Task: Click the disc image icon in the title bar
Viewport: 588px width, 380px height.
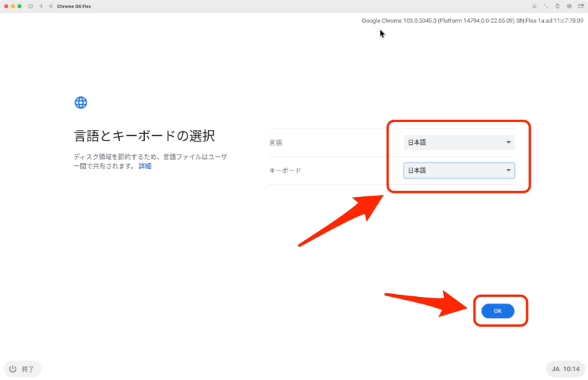Action: coord(569,6)
